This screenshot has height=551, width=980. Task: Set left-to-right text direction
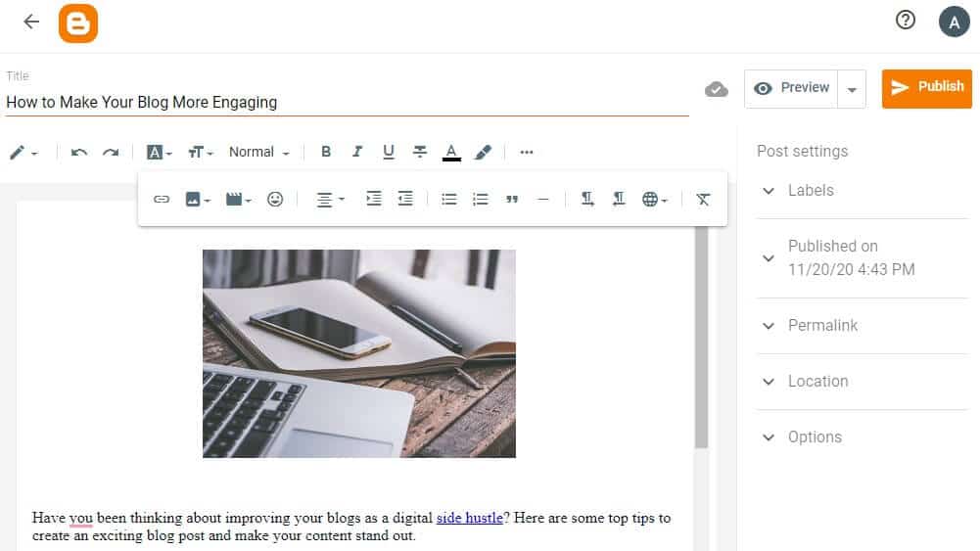point(586,200)
